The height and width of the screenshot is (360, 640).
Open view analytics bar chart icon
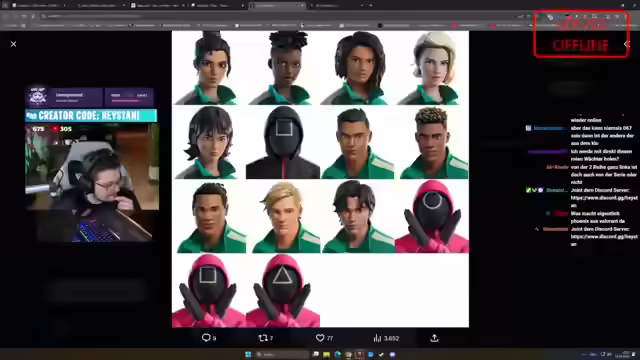pos(377,338)
